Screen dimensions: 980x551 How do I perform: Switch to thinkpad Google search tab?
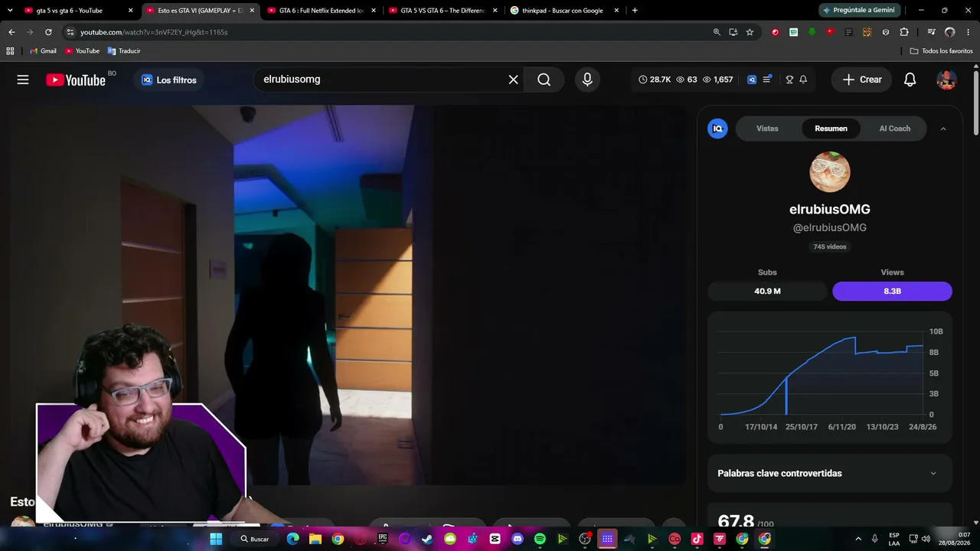coord(563,11)
